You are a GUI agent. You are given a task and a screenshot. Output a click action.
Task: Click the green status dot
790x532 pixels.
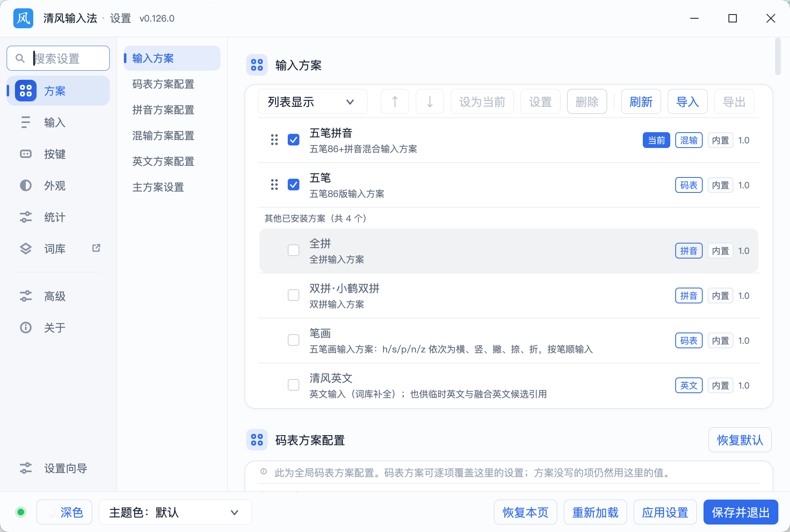(21, 512)
